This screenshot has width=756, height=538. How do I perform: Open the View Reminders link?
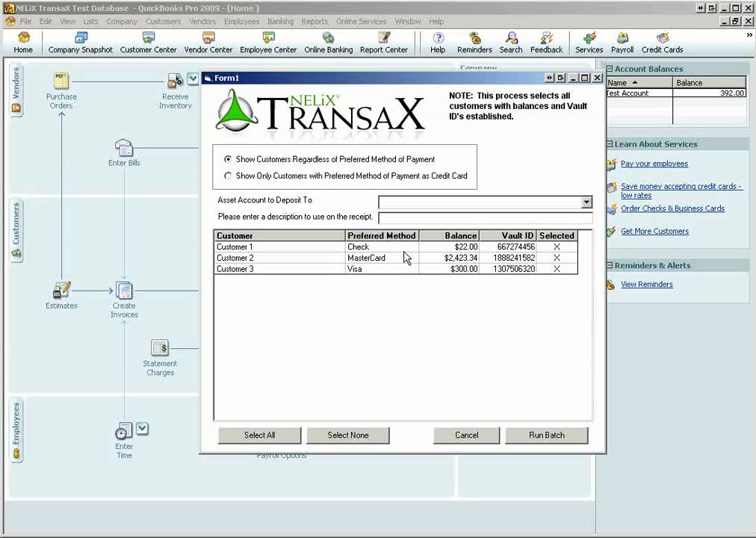(646, 285)
